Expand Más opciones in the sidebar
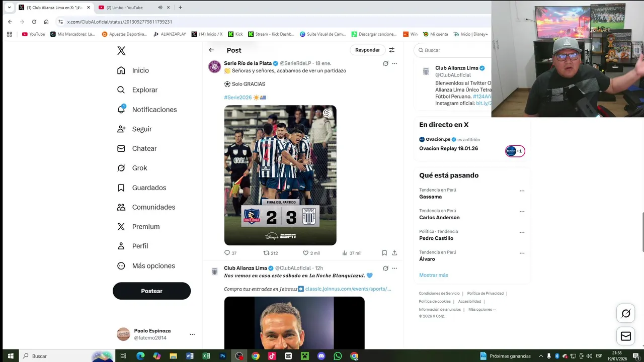Screen dimensions: 644x362 point(146,266)
